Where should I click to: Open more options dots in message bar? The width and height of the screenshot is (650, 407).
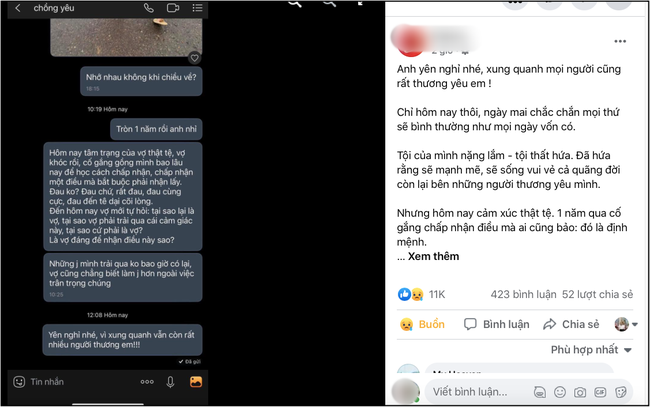[147, 382]
